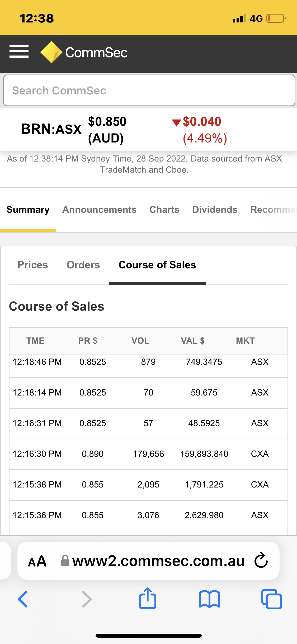Select the Dividends tab

coord(215,210)
